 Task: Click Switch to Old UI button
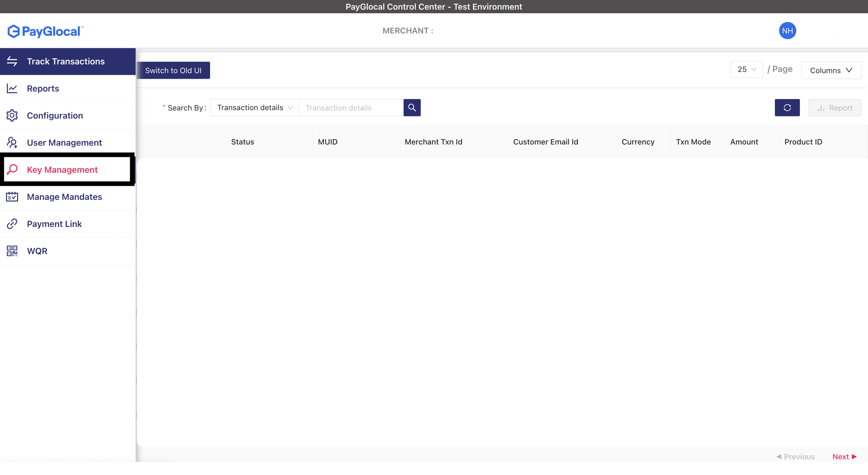(x=173, y=70)
